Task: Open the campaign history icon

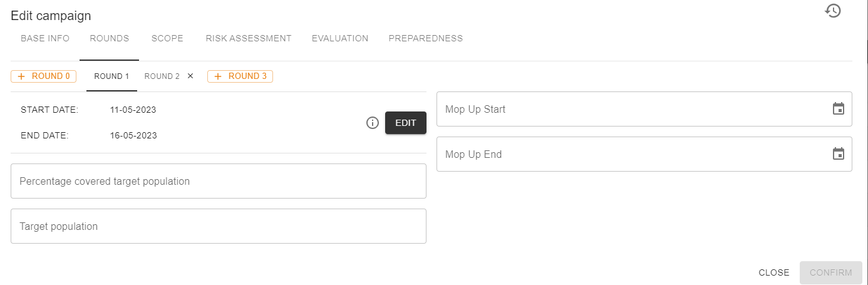Action: [x=832, y=11]
